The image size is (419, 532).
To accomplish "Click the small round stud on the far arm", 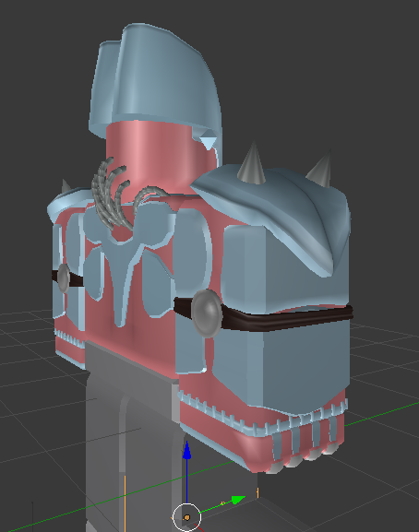I will tap(64, 278).
